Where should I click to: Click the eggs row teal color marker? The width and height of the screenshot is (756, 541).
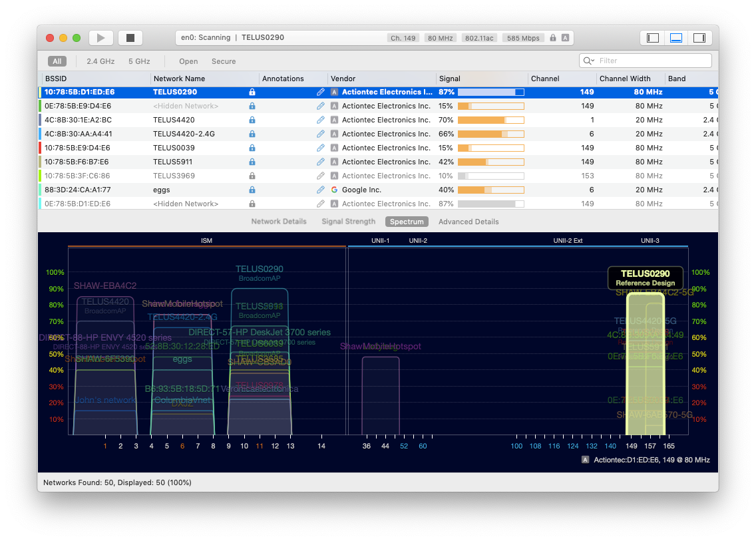coord(39,190)
